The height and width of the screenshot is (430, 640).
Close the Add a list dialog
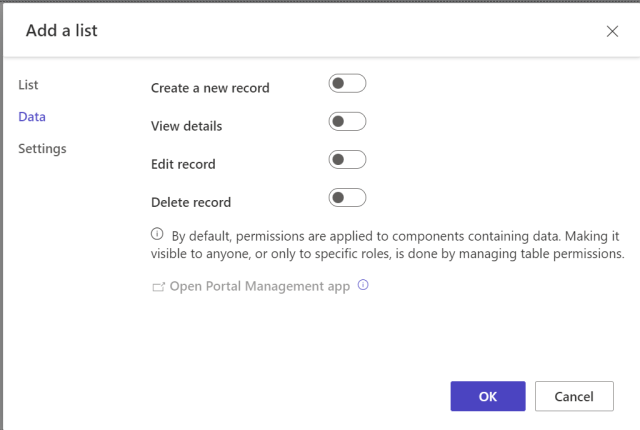[x=612, y=31]
